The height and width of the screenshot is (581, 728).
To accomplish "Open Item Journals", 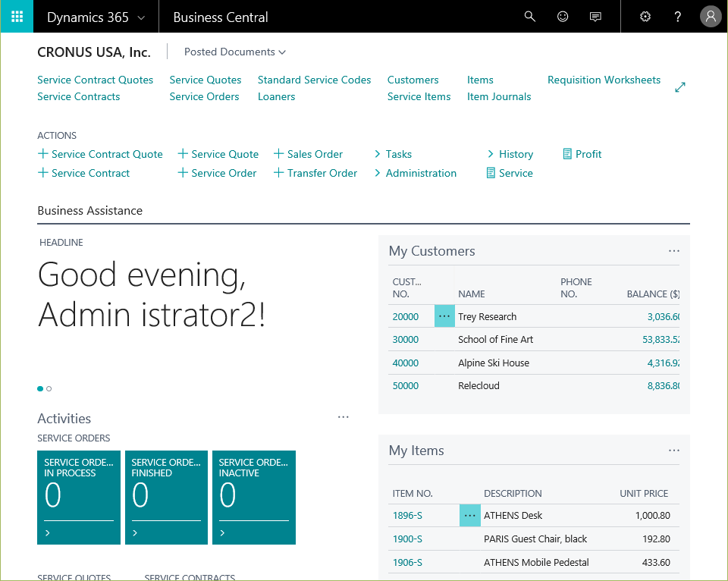I will point(499,96).
